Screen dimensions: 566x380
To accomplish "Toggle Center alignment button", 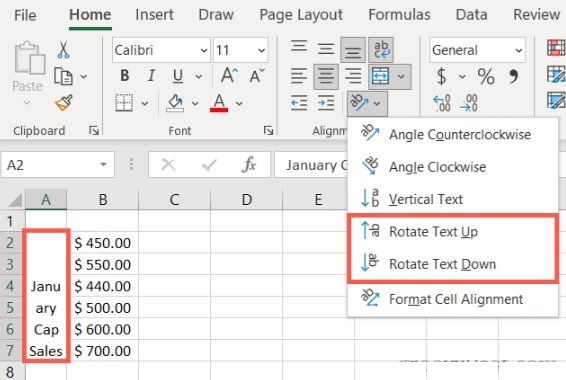I will click(326, 77).
